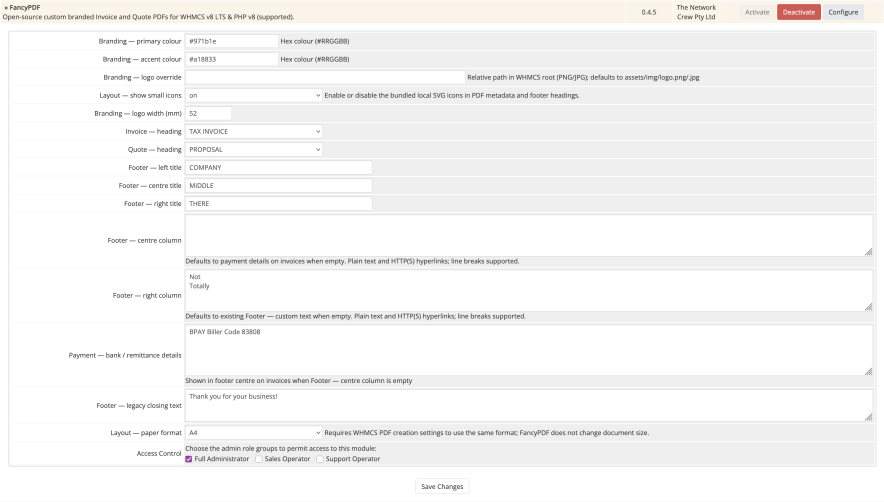This screenshot has height=502, width=884.
Task: Click the 'Support Operator' label text
Action: [x=353, y=459]
